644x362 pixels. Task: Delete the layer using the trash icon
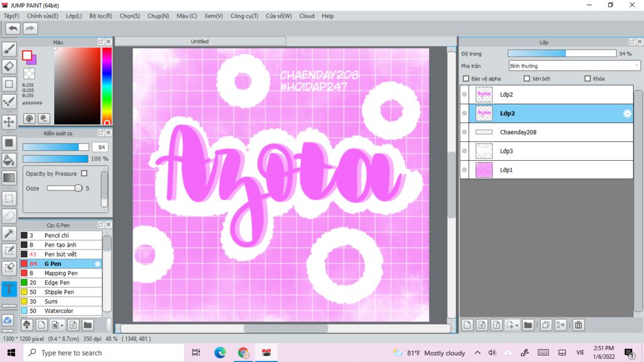coord(579,325)
